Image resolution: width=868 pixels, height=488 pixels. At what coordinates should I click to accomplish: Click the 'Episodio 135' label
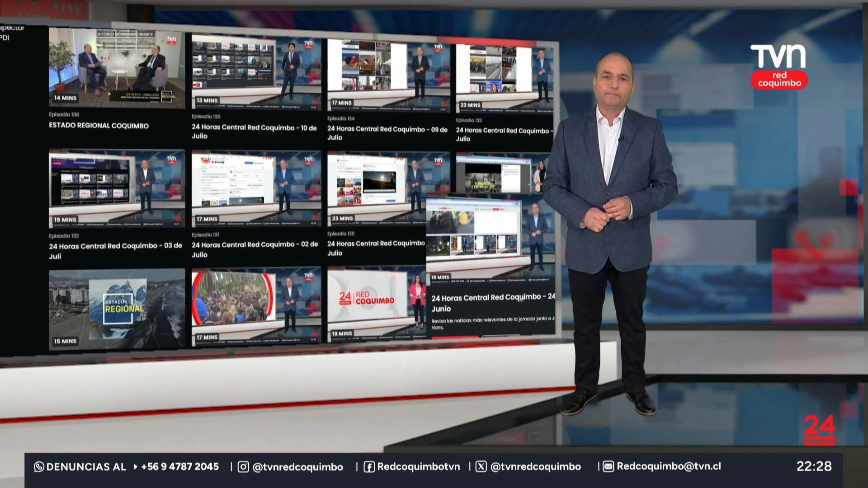point(206,117)
